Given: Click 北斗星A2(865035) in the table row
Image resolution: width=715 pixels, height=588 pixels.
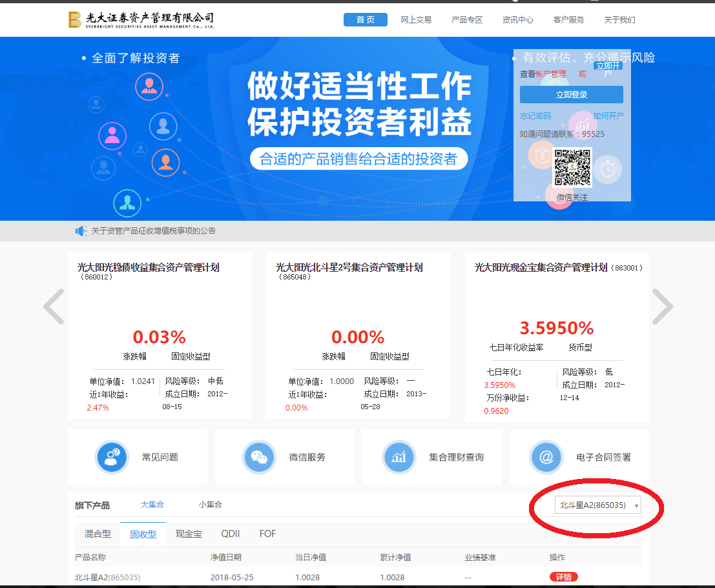Looking at the screenshot, I should [x=108, y=577].
